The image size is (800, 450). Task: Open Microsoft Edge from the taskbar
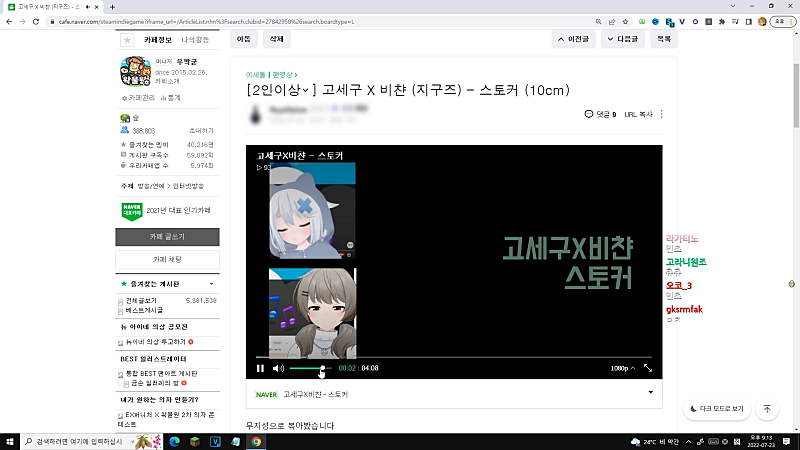click(x=174, y=441)
